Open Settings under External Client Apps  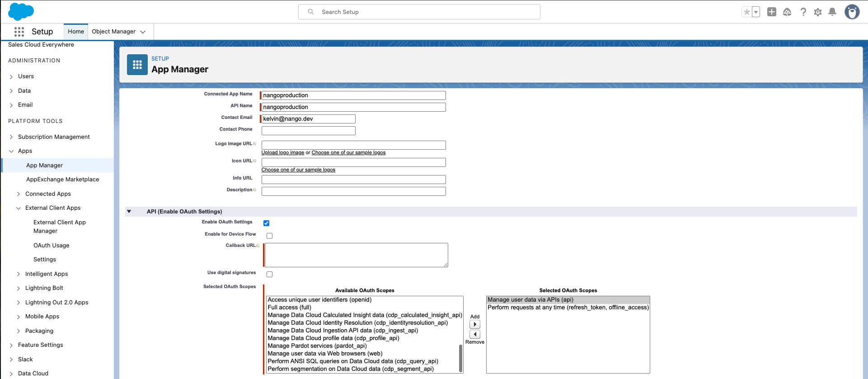tap(45, 260)
